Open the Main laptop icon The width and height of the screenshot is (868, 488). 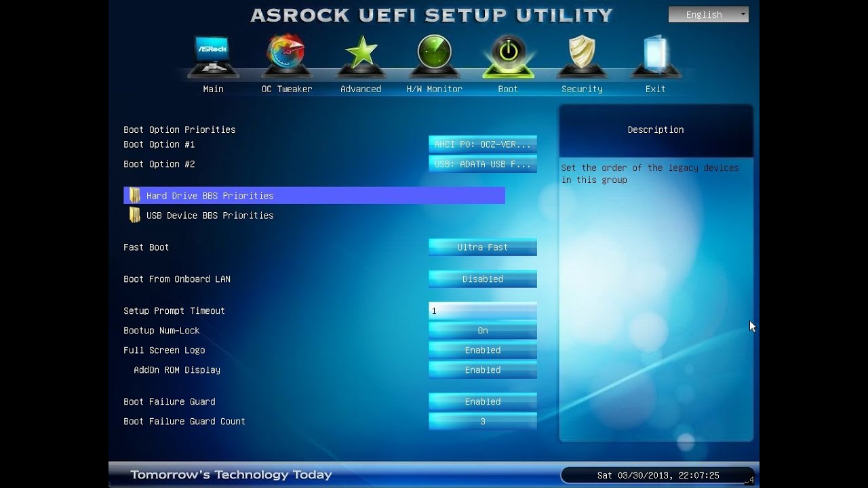[213, 56]
